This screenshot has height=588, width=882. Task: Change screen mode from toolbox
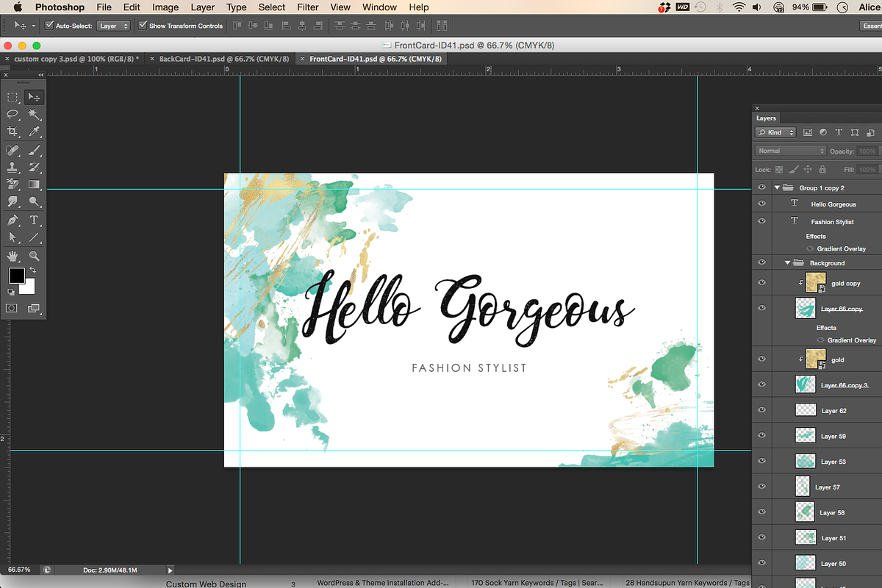(x=34, y=308)
